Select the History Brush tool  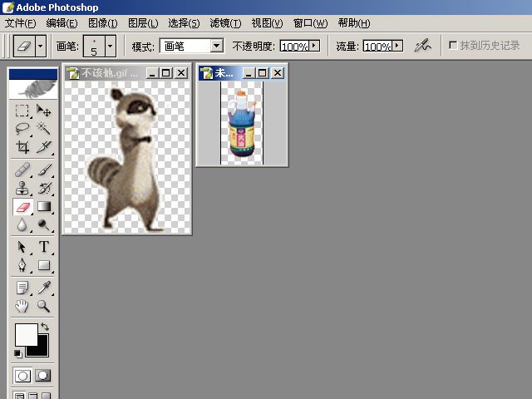43,188
